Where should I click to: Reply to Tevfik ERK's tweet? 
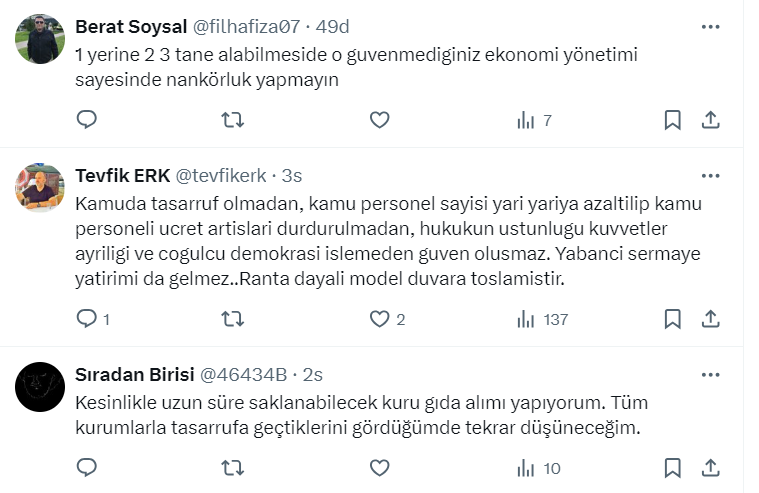click(87, 319)
